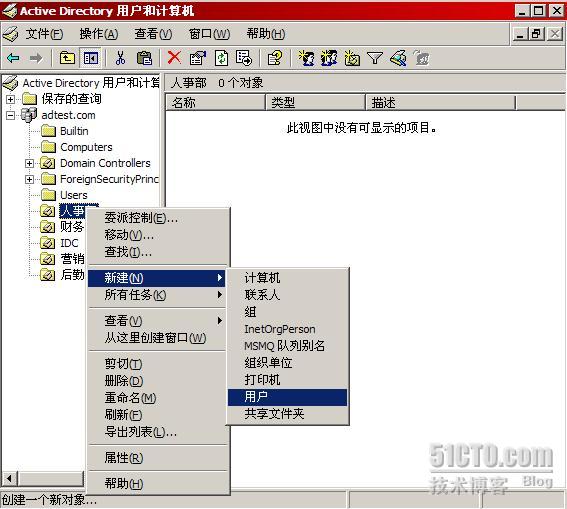Select 重命名(M) in context menu

click(157, 398)
